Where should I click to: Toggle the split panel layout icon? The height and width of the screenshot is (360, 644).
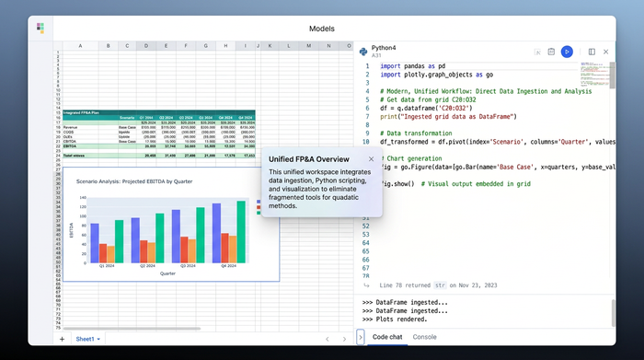click(592, 52)
